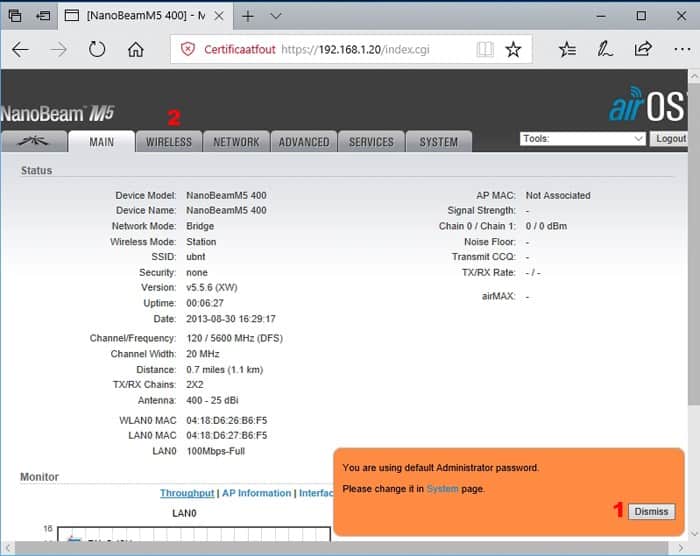Click the certificate error shield icon
This screenshot has height=556, width=700.
pyautogui.click(x=188, y=49)
